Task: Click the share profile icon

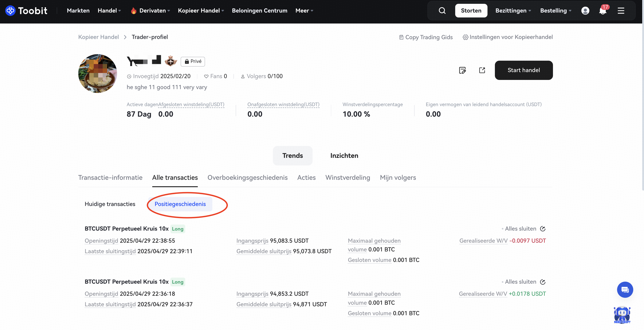Action: coord(482,70)
